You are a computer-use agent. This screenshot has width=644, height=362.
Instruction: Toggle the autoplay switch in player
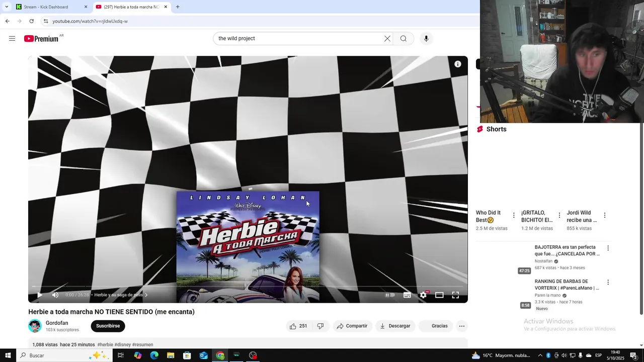390,295
